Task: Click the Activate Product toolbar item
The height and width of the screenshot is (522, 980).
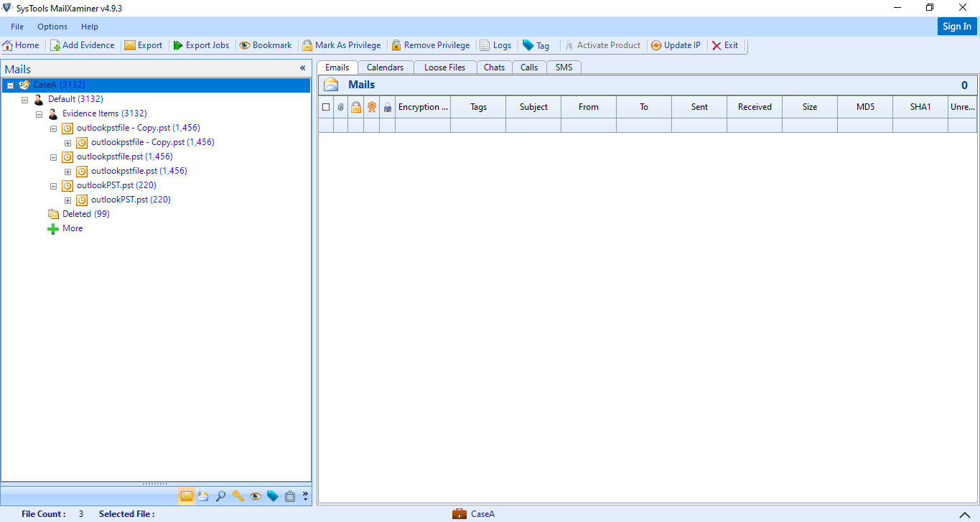Action: (x=602, y=45)
